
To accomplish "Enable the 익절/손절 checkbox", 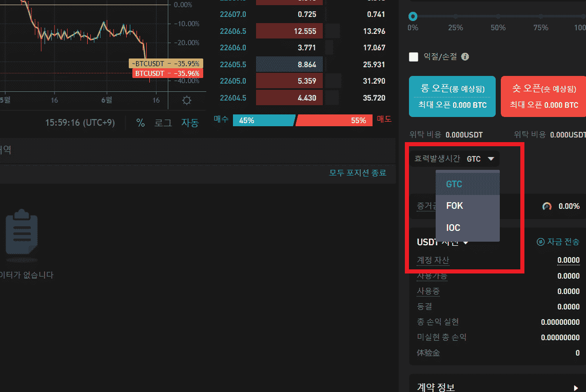I will (x=414, y=57).
